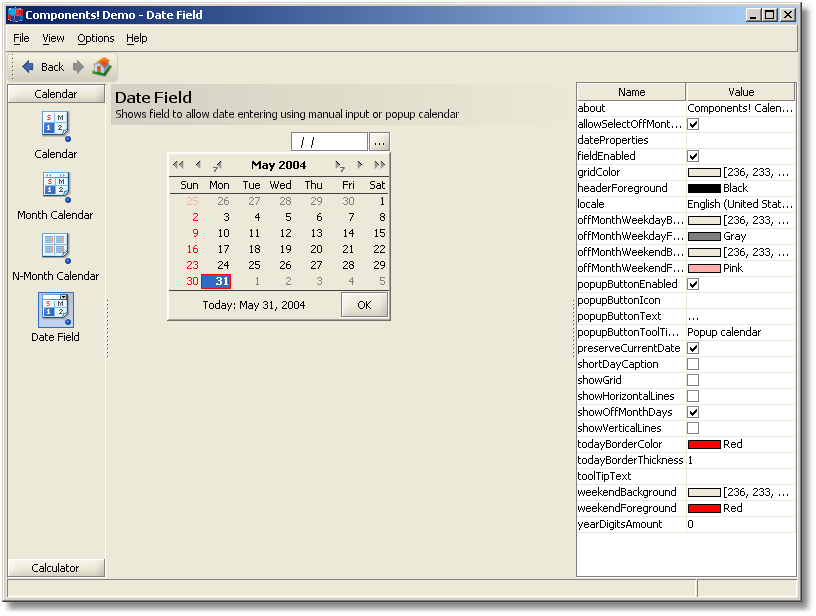This screenshot has width=816, height=616.
Task: Open the Options menu
Action: pos(96,38)
